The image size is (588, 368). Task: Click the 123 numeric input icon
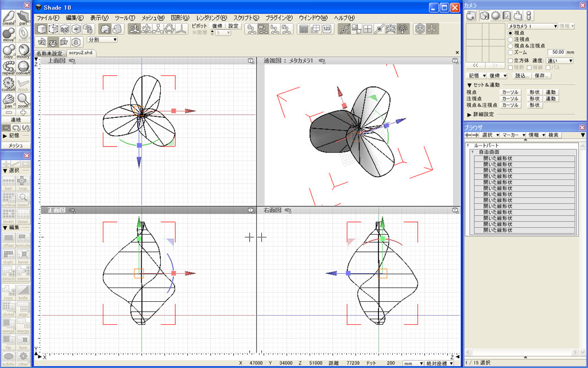point(327,29)
